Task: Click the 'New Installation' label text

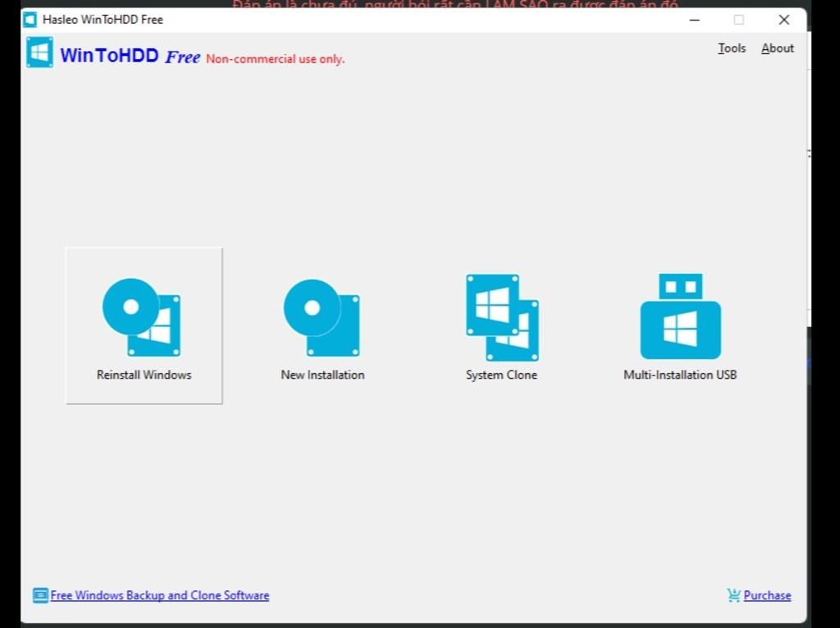Action: (322, 375)
